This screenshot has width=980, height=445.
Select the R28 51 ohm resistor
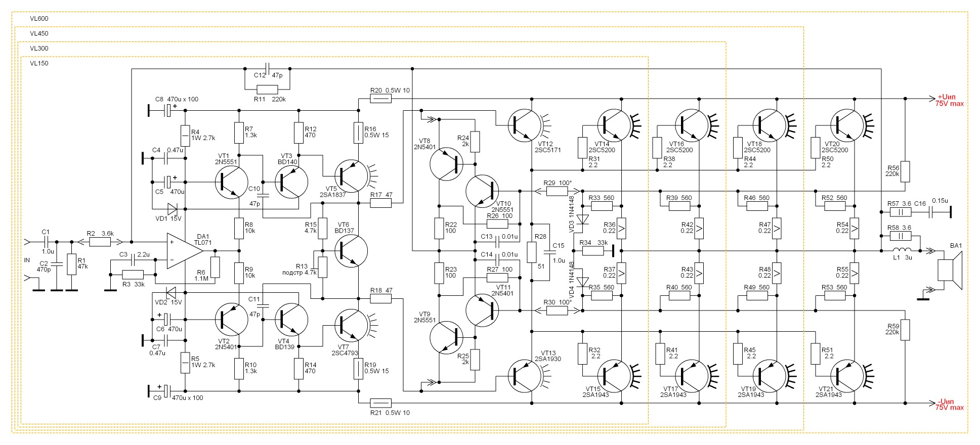click(x=532, y=252)
